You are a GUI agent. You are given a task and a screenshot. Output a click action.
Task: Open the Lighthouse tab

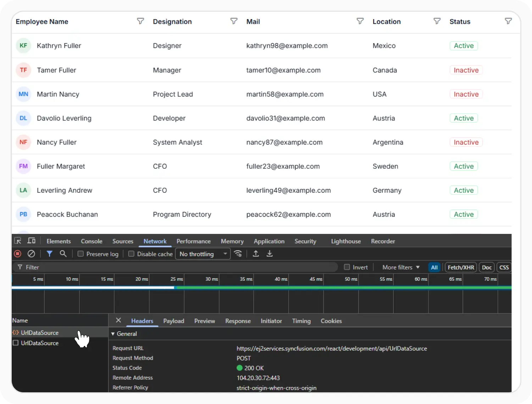click(x=346, y=241)
